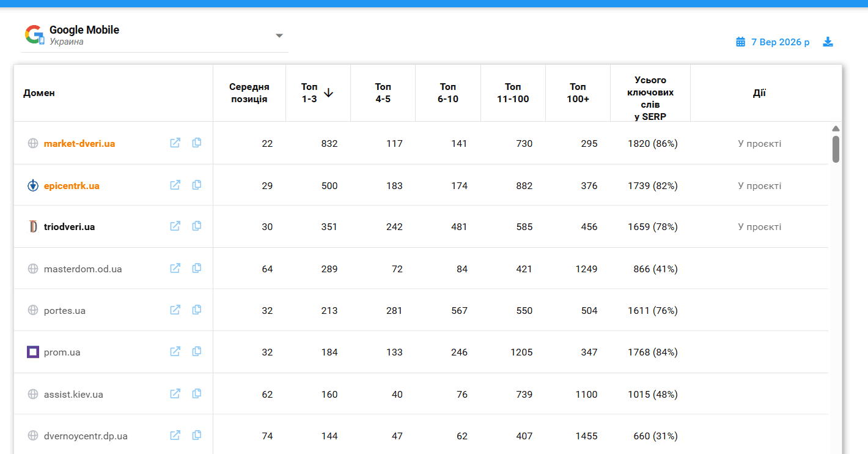This screenshot has width=868, height=454.
Task: Click the prom.ua purple favicon
Action: pyautogui.click(x=33, y=352)
